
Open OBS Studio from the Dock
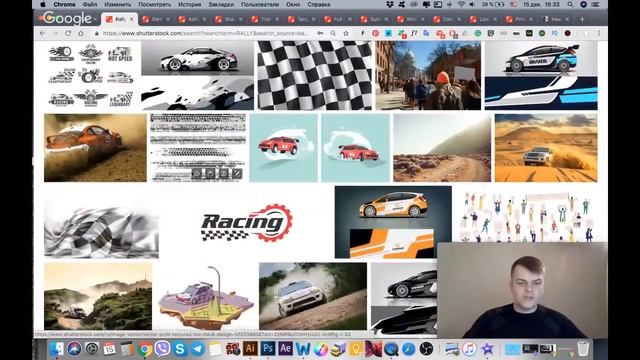(426, 349)
